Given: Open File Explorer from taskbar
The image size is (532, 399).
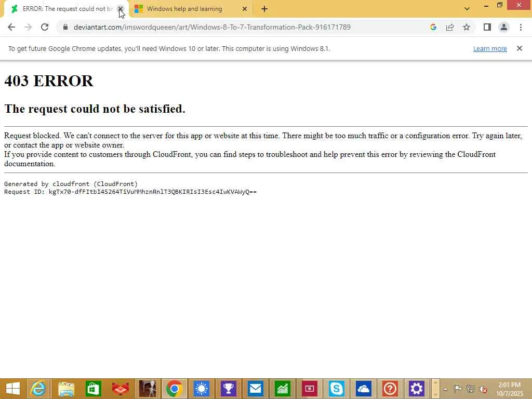Looking at the screenshot, I should [x=66, y=389].
